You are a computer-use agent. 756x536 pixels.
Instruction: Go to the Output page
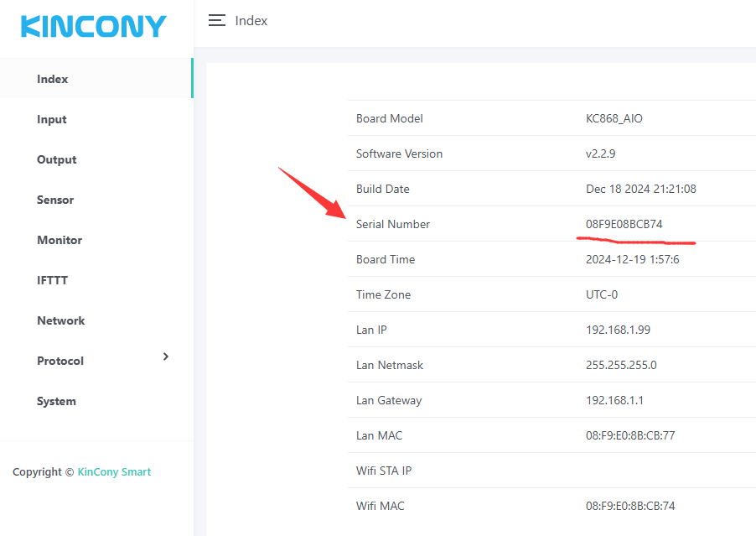click(57, 159)
